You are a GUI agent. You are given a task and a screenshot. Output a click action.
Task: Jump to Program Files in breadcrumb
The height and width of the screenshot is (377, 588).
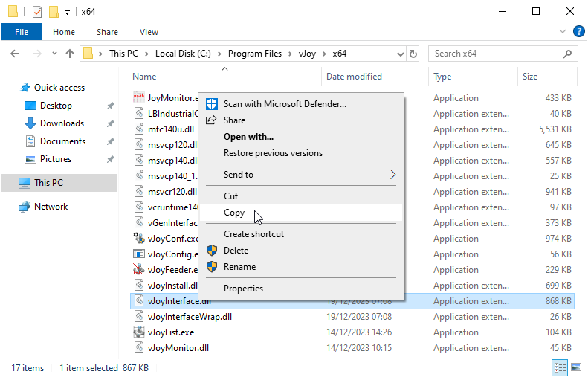point(255,54)
